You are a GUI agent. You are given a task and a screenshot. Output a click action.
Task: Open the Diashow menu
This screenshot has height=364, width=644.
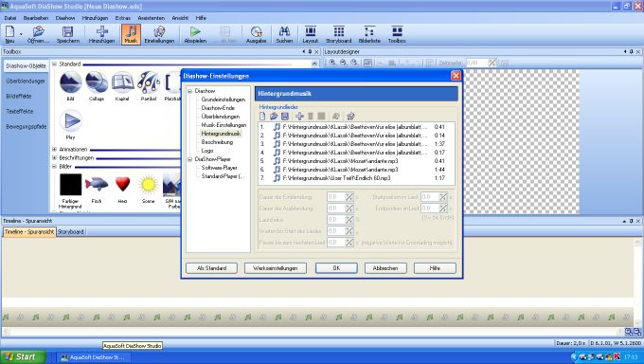(65, 18)
